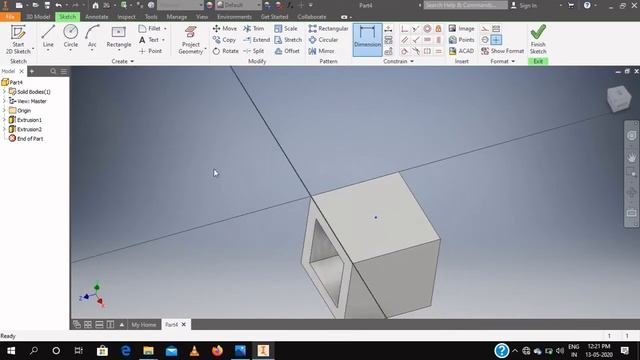Select the Stretch tool
Screen dimensions: 640x360
tap(288, 40)
